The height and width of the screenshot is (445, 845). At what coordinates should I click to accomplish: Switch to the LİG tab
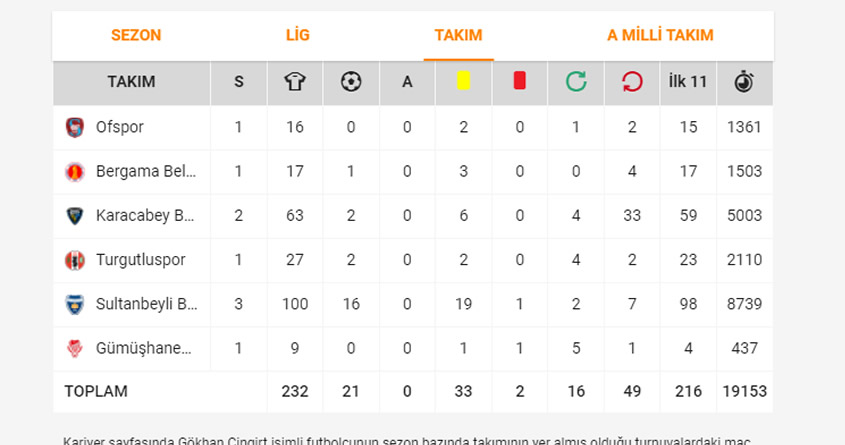pos(297,35)
